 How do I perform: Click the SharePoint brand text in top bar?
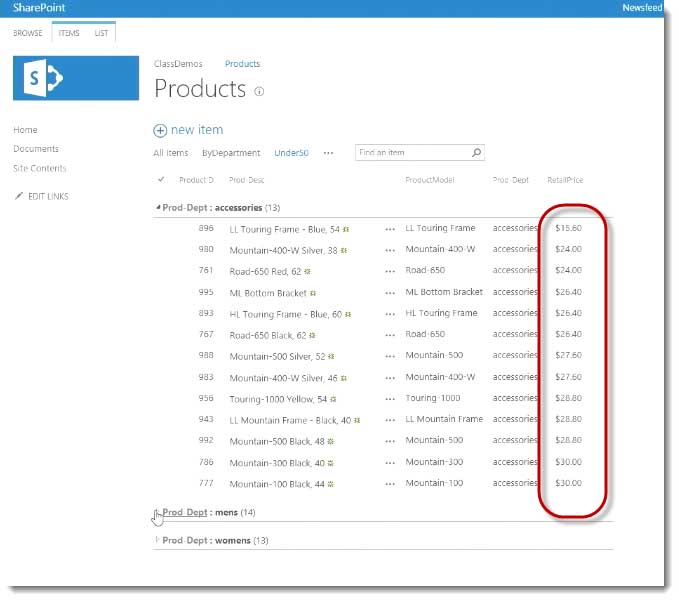tap(39, 7)
